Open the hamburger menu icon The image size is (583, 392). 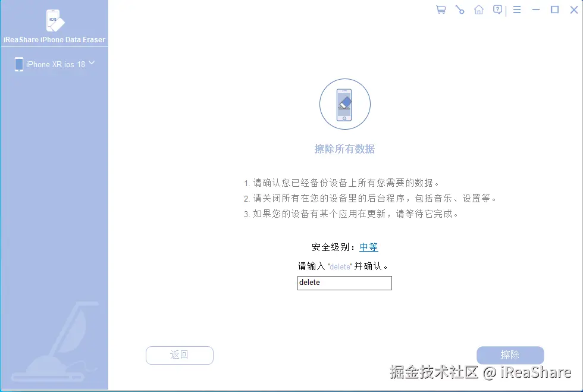[516, 10]
